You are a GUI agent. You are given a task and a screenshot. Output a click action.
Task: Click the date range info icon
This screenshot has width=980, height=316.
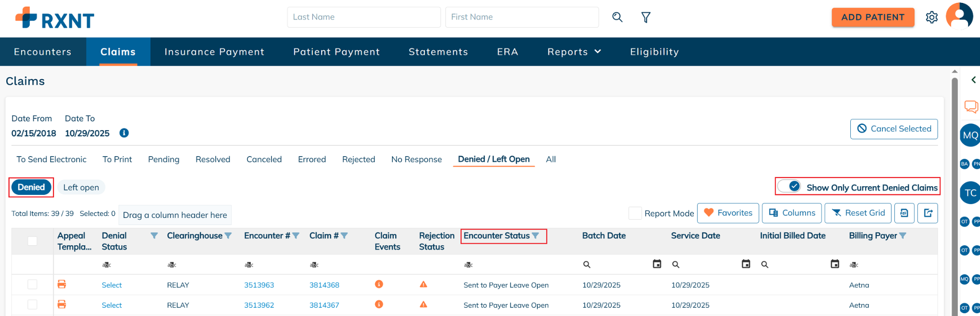pyautogui.click(x=124, y=133)
